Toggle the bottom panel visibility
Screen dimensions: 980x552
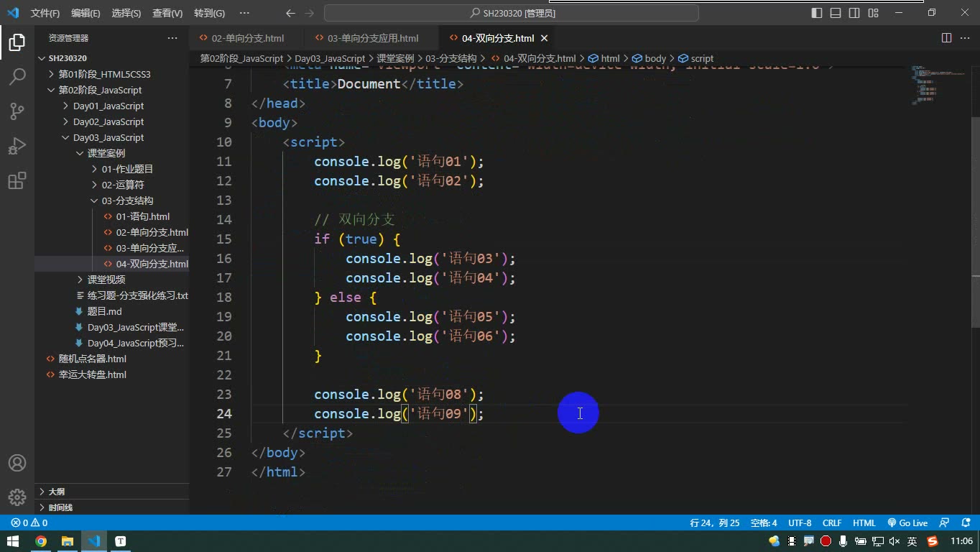(x=836, y=13)
